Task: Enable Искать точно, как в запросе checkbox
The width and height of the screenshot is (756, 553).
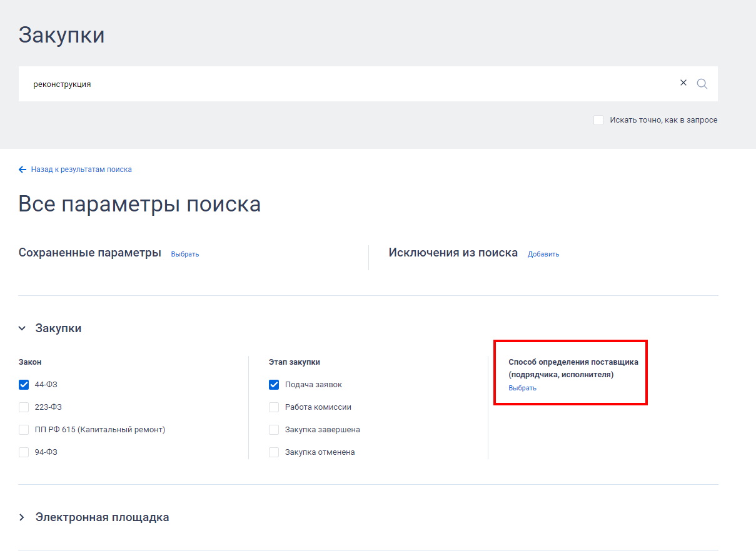Action: [x=598, y=120]
